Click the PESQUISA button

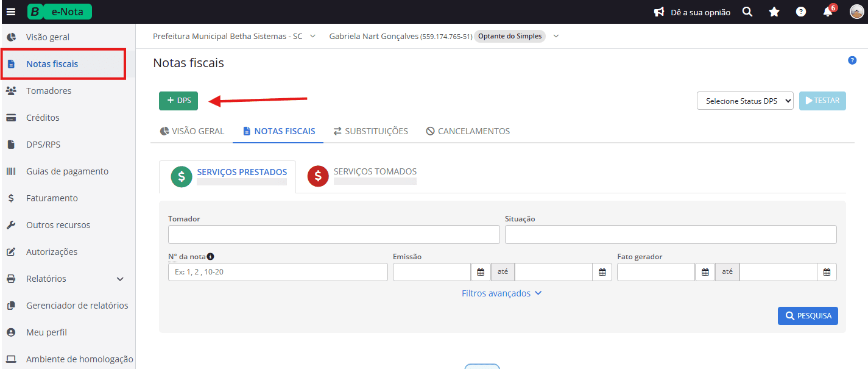(x=807, y=315)
